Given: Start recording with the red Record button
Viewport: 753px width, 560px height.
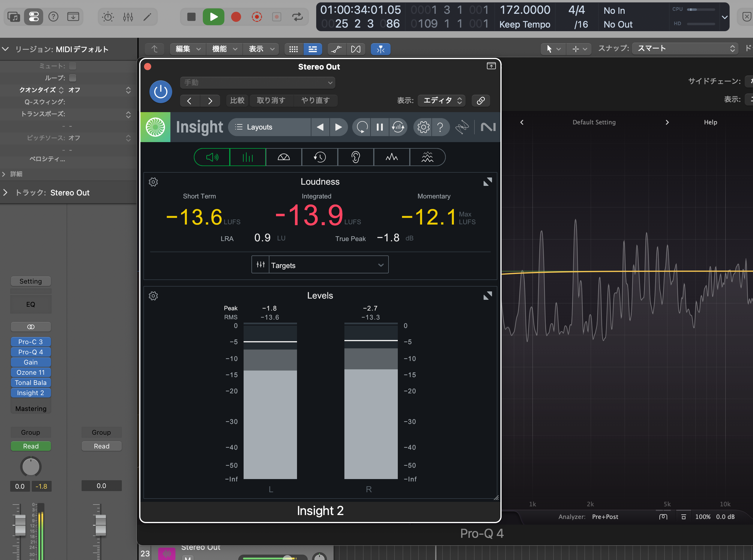Looking at the screenshot, I should pos(236,16).
